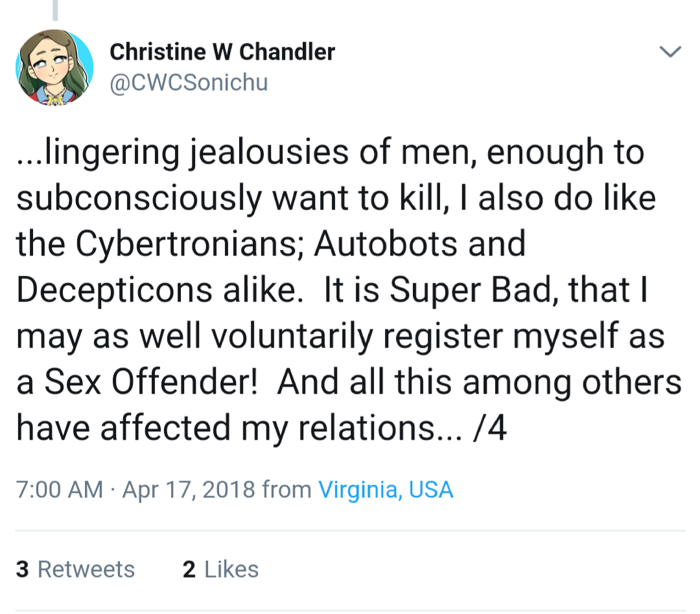700x614 pixels.
Task: View the 3 Retweets list
Action: point(75,569)
